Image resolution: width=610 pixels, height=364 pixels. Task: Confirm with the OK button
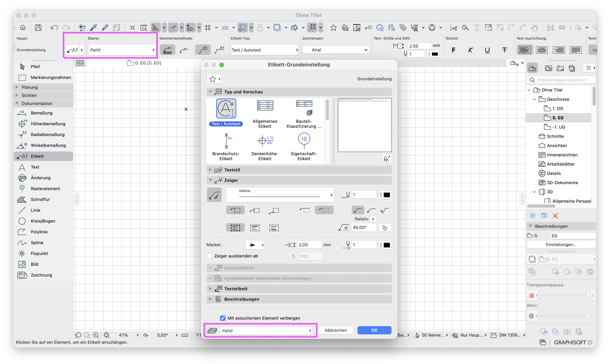click(374, 330)
